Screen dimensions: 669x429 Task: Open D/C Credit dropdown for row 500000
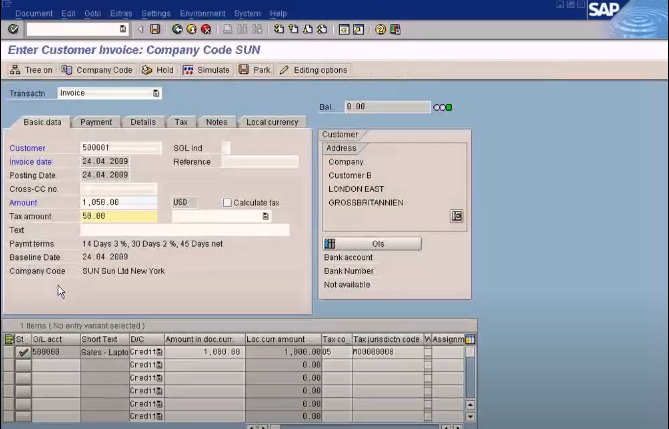[159, 352]
